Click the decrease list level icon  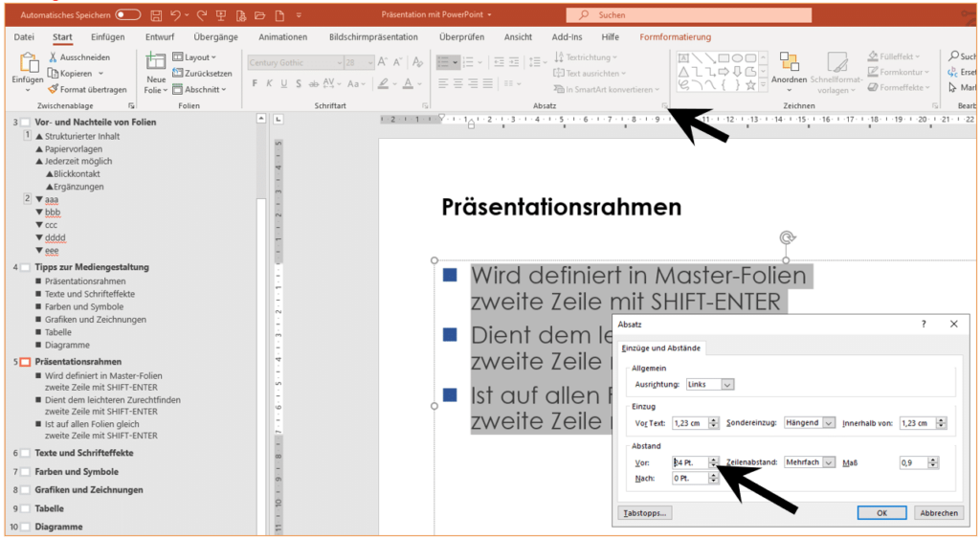(x=499, y=62)
